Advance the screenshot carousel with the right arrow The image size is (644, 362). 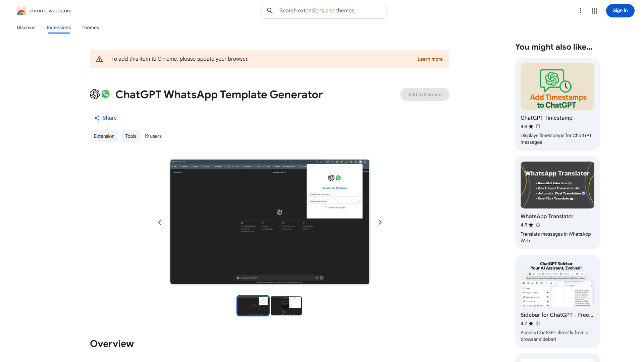pyautogui.click(x=380, y=222)
